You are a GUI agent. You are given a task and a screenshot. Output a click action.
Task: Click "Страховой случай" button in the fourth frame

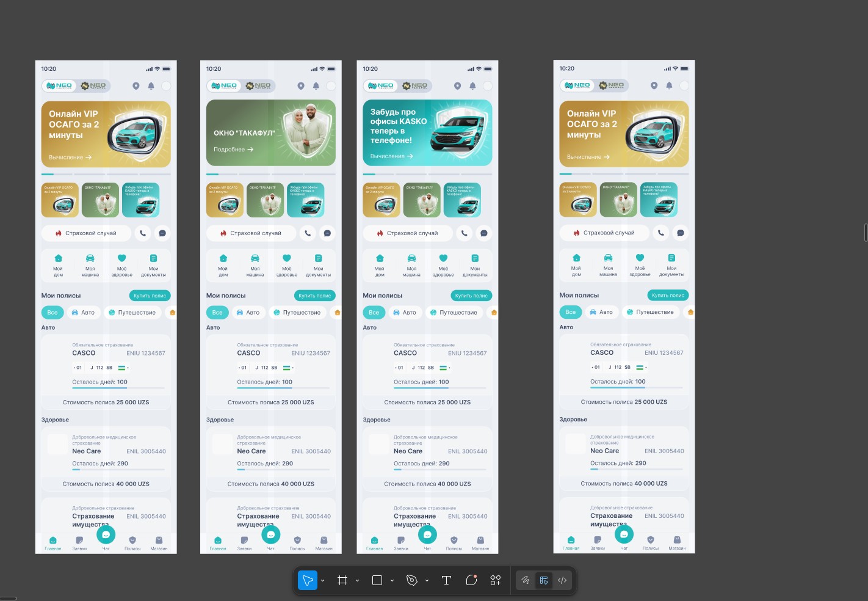pyautogui.click(x=604, y=233)
